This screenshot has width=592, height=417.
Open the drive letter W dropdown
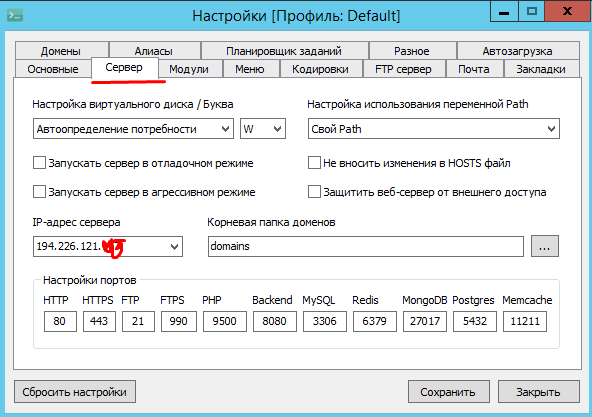[x=263, y=129]
